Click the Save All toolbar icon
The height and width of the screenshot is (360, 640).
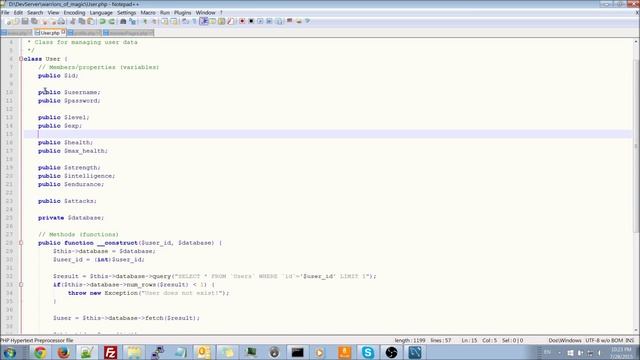coord(34,21)
